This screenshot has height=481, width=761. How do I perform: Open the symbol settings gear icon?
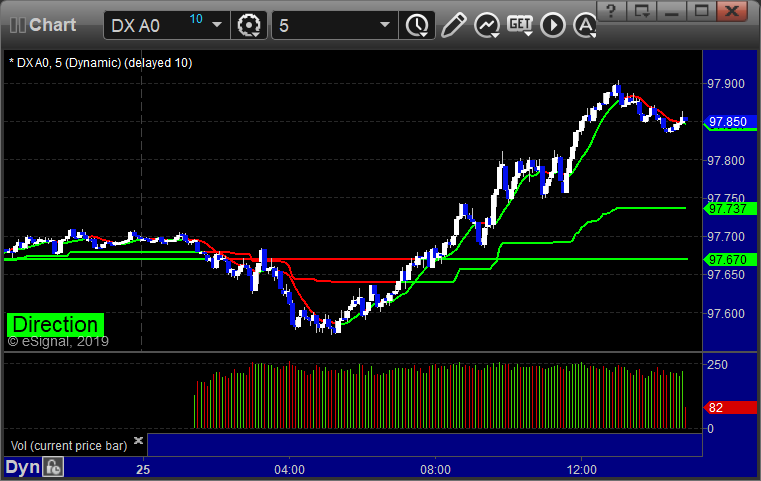tap(249, 25)
